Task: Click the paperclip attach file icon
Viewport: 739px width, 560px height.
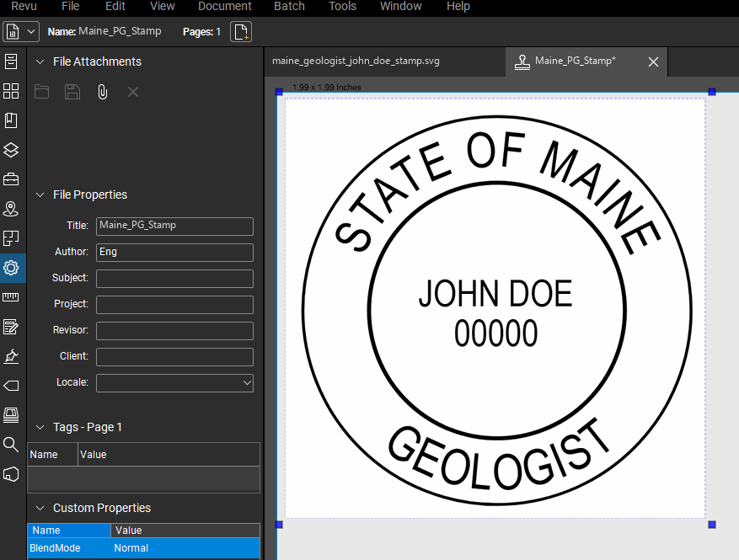Action: [102, 92]
